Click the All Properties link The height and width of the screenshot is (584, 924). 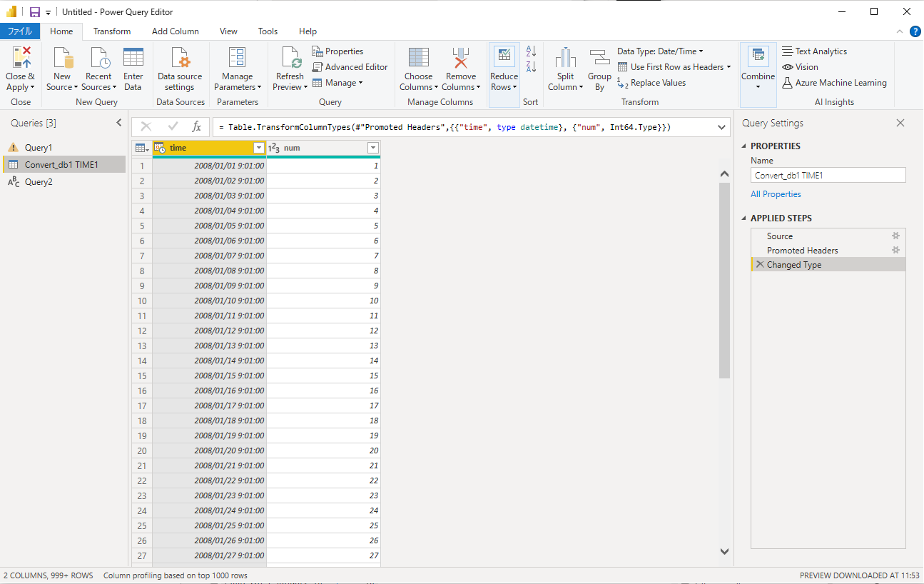pos(776,194)
